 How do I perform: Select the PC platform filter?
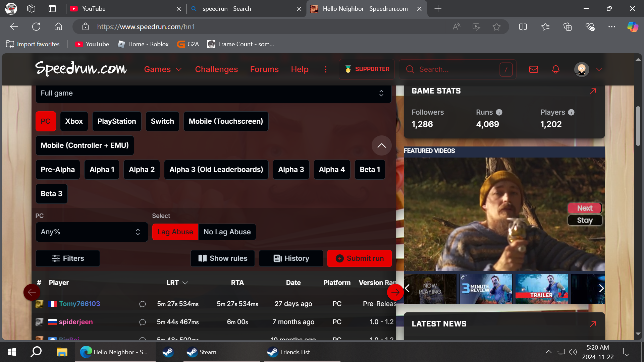[x=46, y=121]
